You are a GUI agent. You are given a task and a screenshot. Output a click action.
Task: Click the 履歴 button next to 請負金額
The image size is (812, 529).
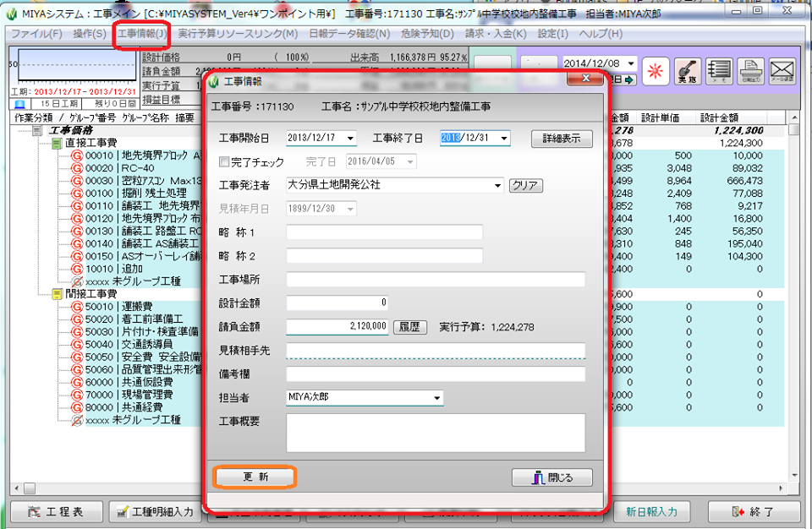pyautogui.click(x=409, y=327)
